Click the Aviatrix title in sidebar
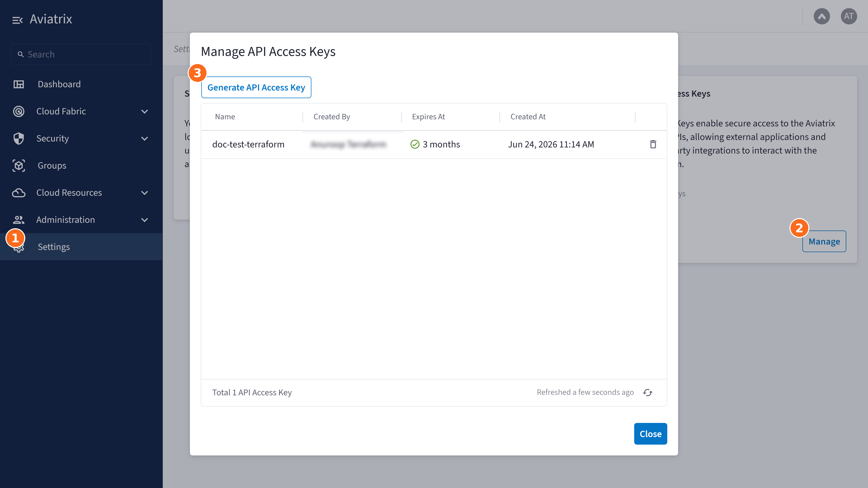The image size is (868, 488). [51, 19]
